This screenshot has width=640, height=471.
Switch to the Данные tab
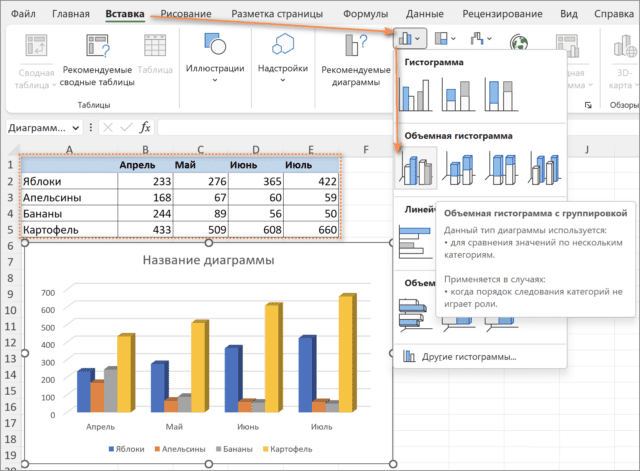[424, 13]
